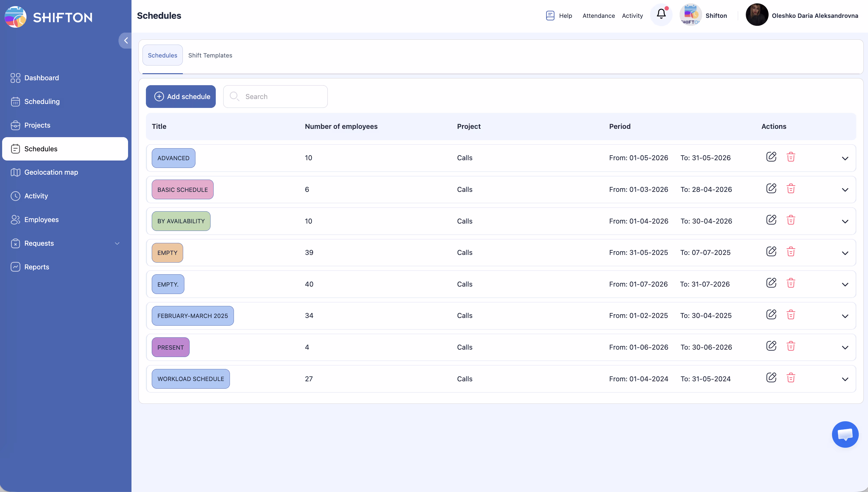Edit the FEBRUARY-MARCH 2025 schedule

771,315
